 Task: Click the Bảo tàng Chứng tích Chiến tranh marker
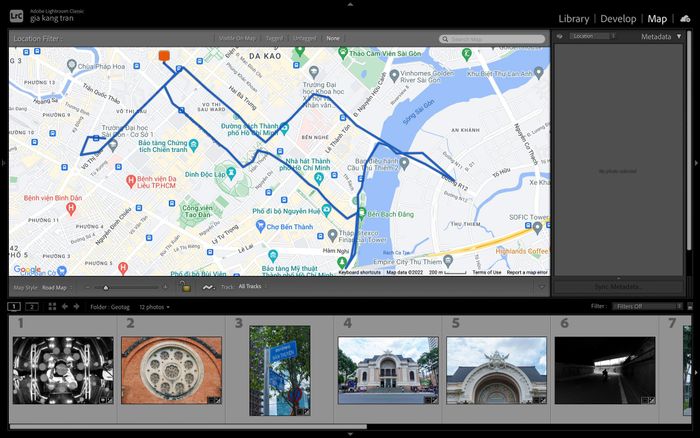[x=193, y=146]
